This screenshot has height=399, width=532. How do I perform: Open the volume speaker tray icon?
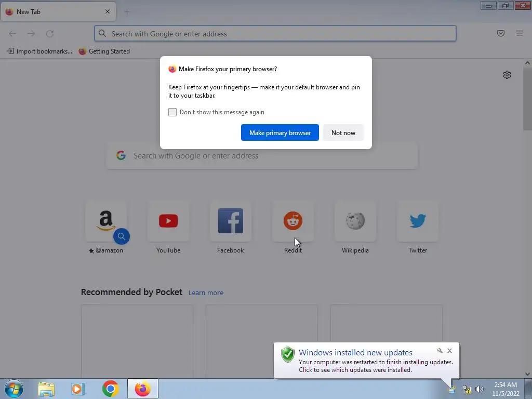pos(480,389)
